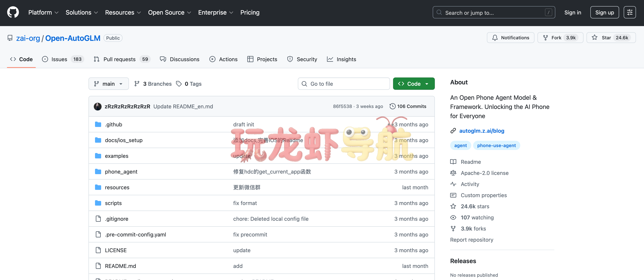Open the Insights tab
This screenshot has height=280, width=644.
342,59
